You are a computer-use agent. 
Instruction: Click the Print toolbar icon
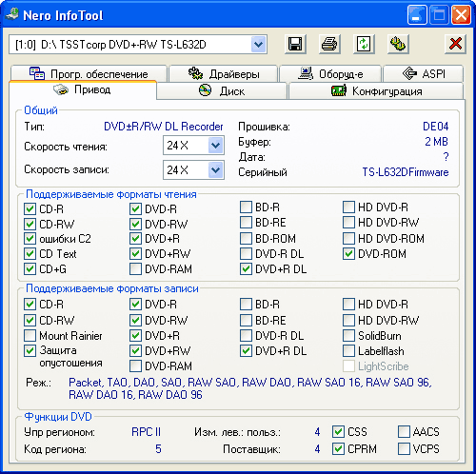click(x=329, y=44)
